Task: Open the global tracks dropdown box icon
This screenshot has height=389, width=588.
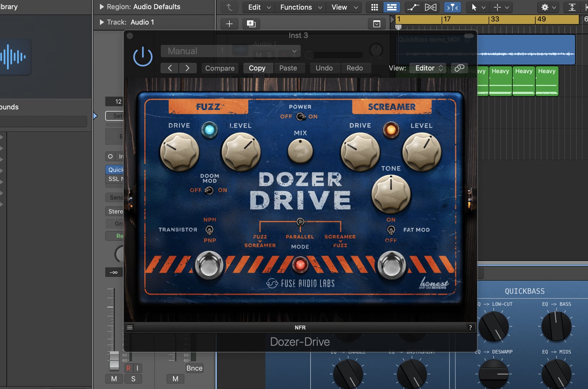Action: click(377, 24)
